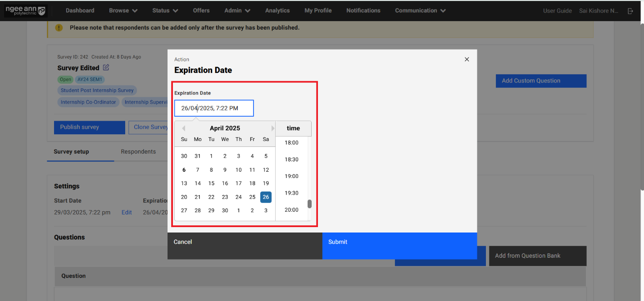The width and height of the screenshot is (644, 301).
Task: Open the Analytics menu item
Action: (x=277, y=10)
